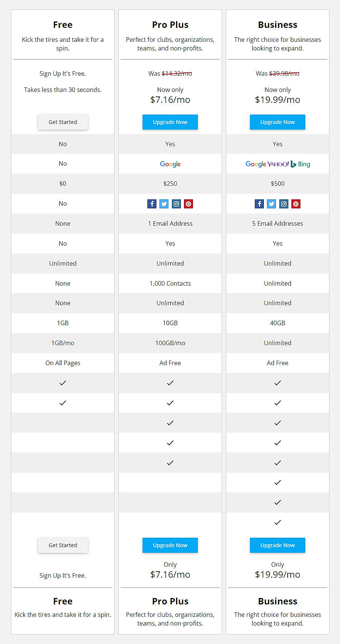Click the Facebook icon in the Business column
This screenshot has height=644, width=340.
[259, 203]
